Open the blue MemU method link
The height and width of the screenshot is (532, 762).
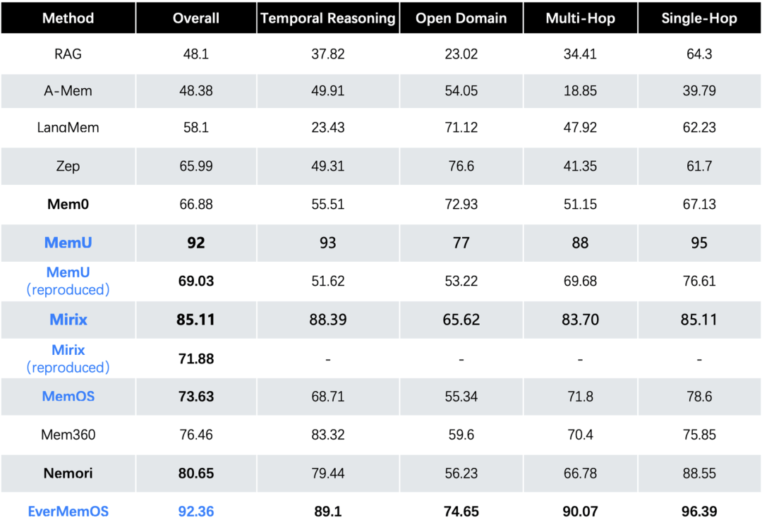pos(68,243)
